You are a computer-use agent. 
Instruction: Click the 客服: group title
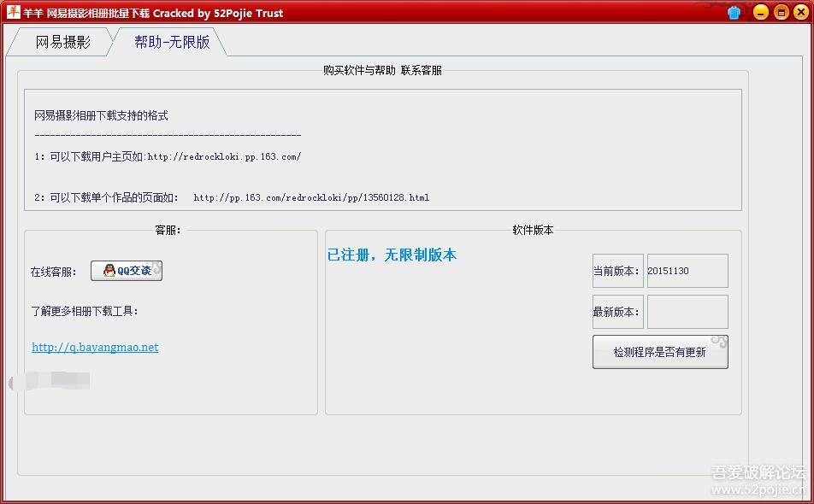pyautogui.click(x=168, y=230)
